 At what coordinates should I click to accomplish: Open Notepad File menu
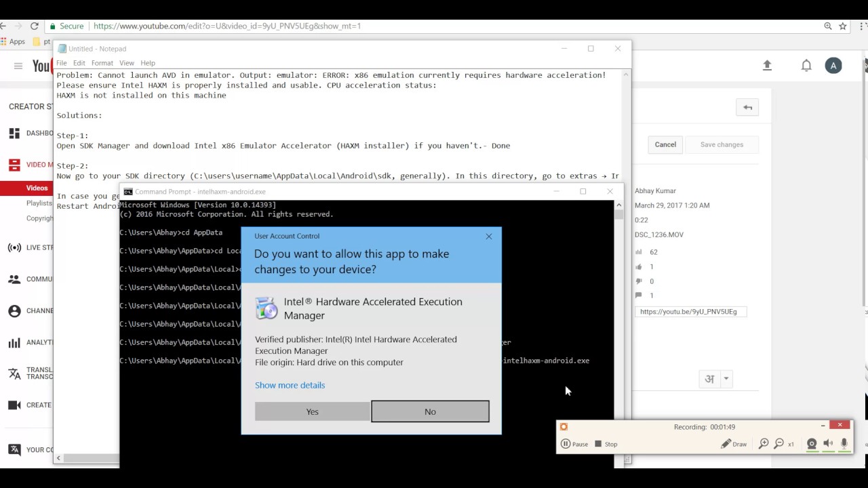62,63
